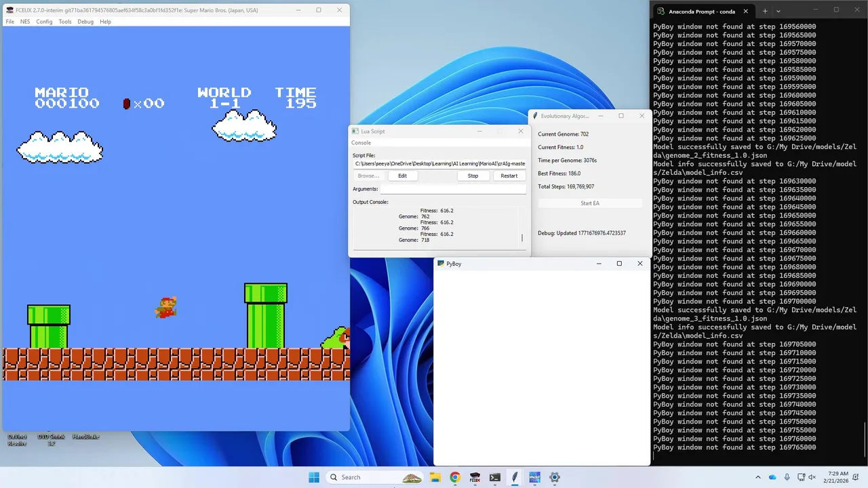Add a new terminal tab
Viewport: 868px width, 488px height.
click(765, 11)
